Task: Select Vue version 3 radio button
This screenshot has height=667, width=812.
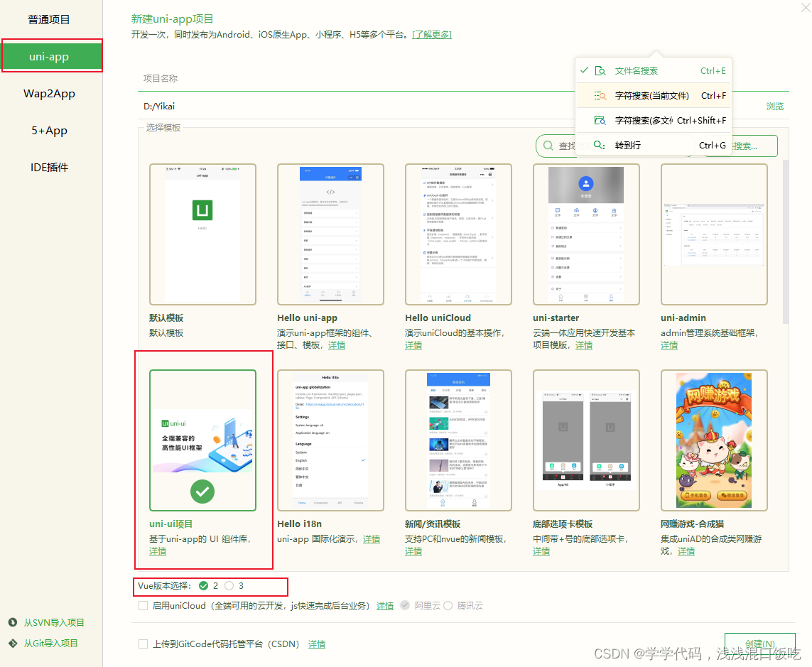Action: pyautogui.click(x=229, y=586)
